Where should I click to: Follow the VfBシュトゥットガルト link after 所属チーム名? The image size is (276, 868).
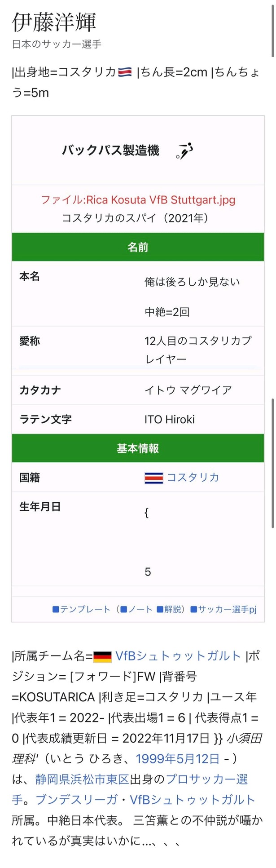click(178, 656)
